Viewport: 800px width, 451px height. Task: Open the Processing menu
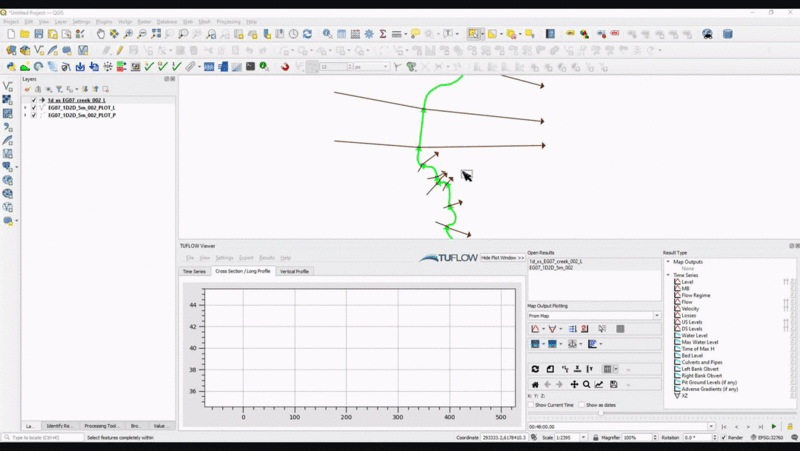coord(228,21)
